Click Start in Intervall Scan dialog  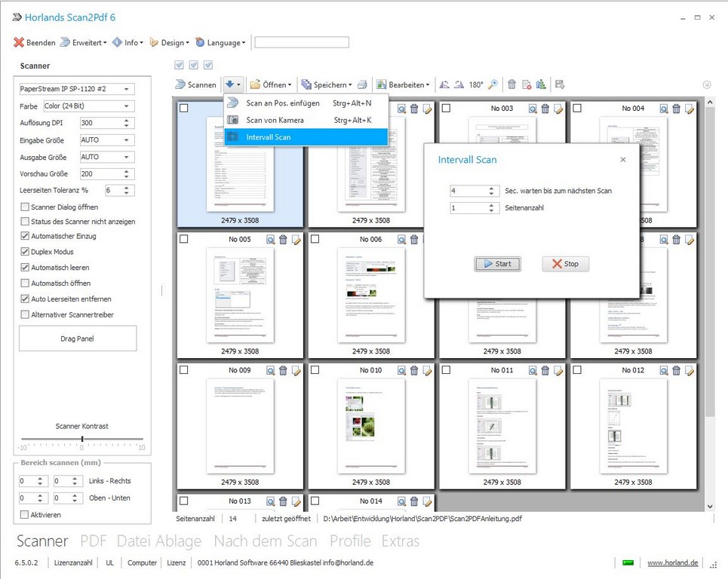pyautogui.click(x=497, y=264)
